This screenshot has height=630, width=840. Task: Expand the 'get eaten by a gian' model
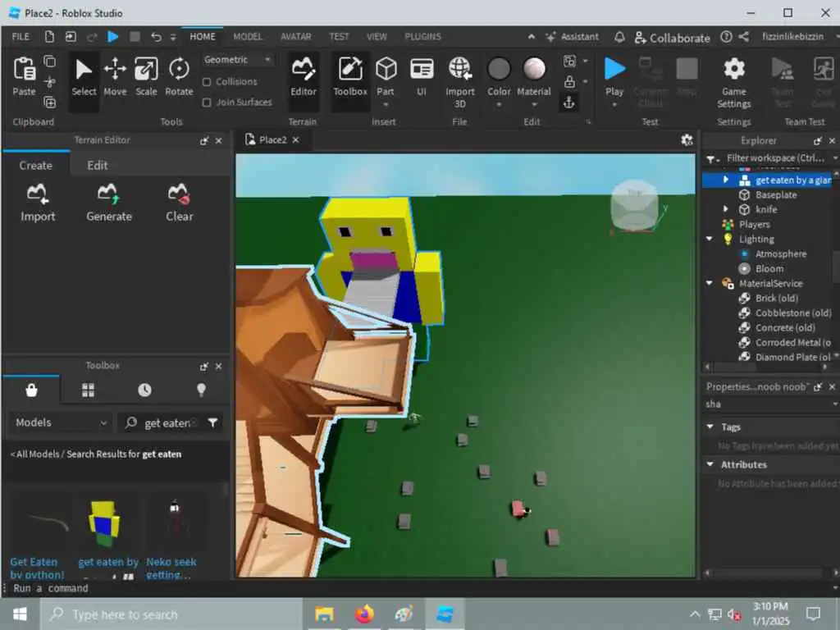(x=726, y=180)
